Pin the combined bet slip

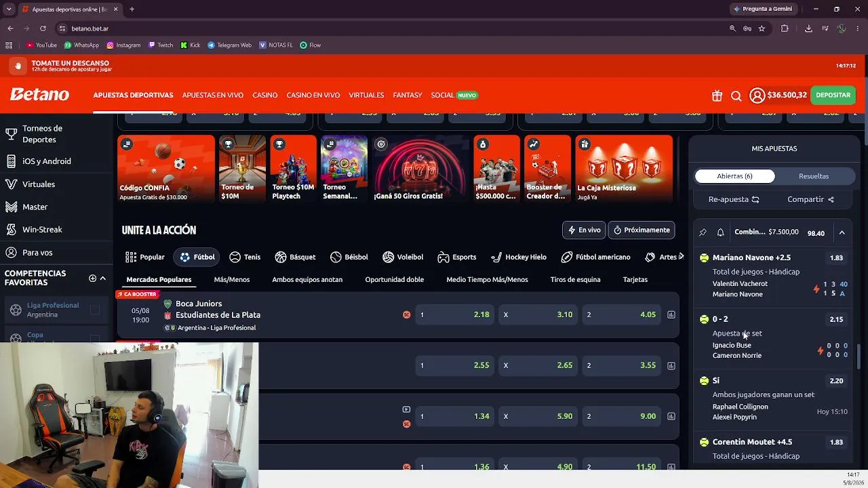point(703,232)
